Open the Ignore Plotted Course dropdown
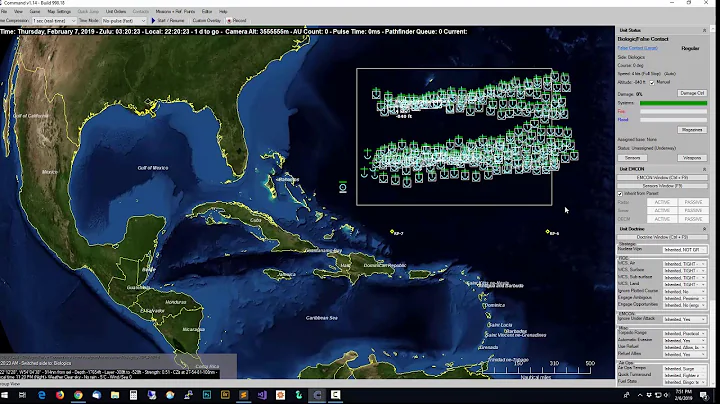 685,292
